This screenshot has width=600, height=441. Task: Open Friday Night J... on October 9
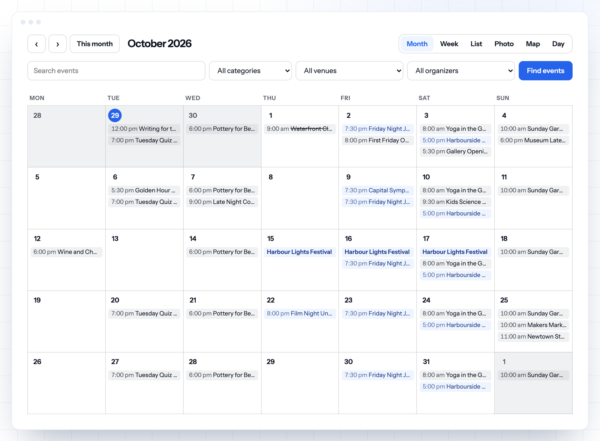[377, 202]
